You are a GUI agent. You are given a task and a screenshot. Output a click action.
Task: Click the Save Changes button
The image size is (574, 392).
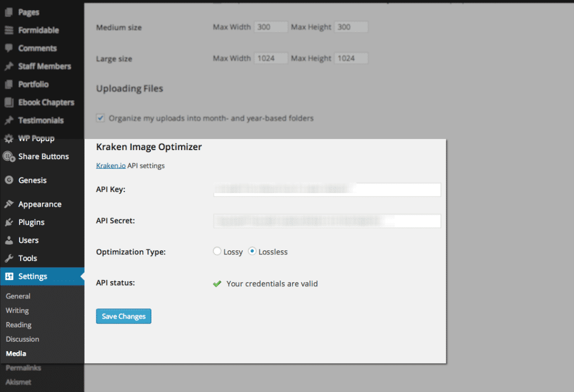coord(124,316)
